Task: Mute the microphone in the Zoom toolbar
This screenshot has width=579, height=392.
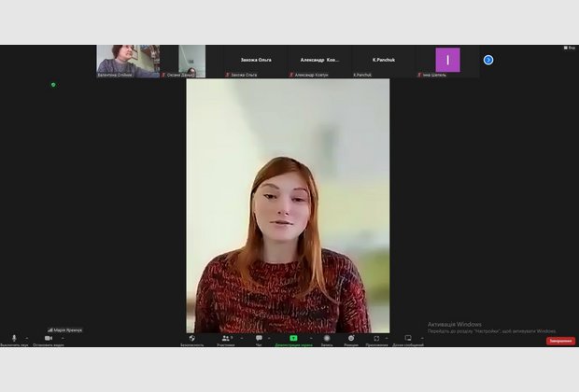Action: (x=13, y=338)
